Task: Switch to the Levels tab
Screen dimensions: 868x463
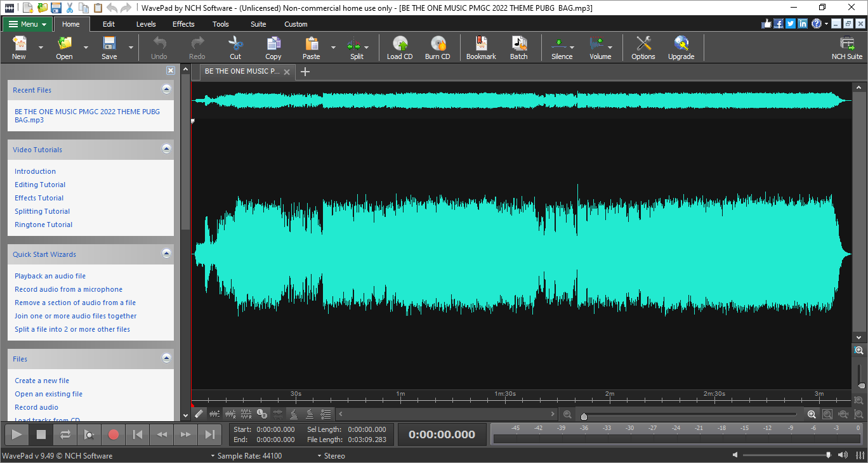Action: pos(146,24)
